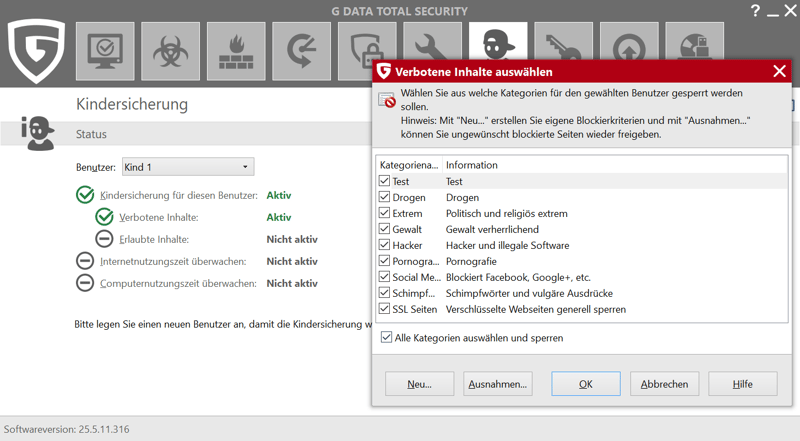Uncheck the Extrem category checkbox
The height and width of the screenshot is (441, 800).
384,213
